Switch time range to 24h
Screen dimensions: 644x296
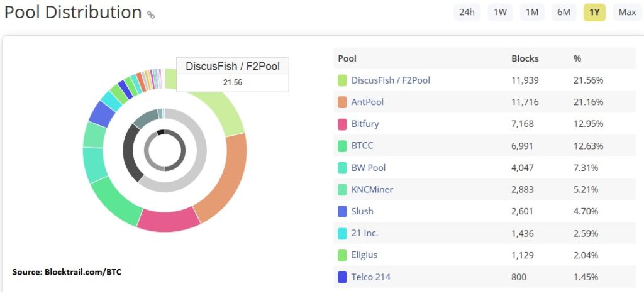click(467, 13)
